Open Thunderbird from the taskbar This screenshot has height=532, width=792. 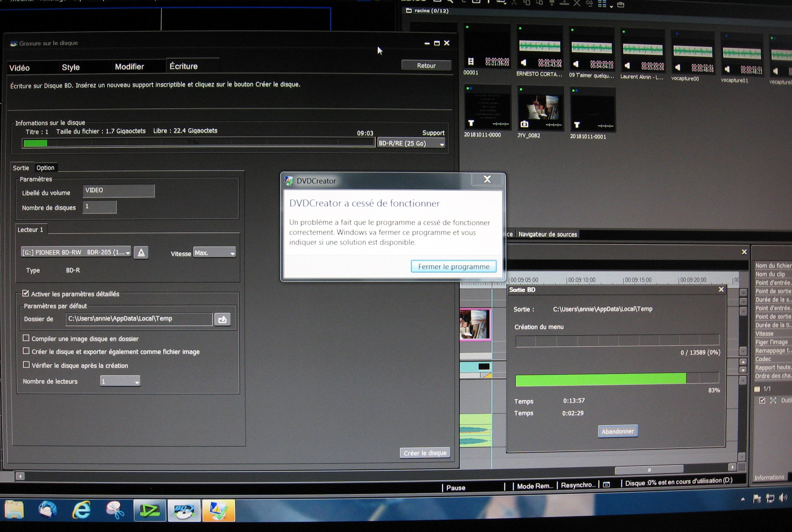pos(47,510)
